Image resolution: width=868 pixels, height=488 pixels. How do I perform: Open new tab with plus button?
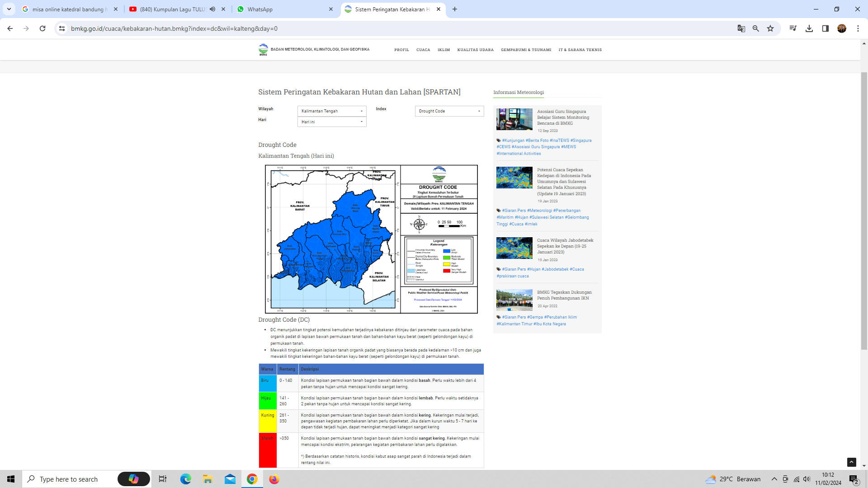click(x=455, y=9)
